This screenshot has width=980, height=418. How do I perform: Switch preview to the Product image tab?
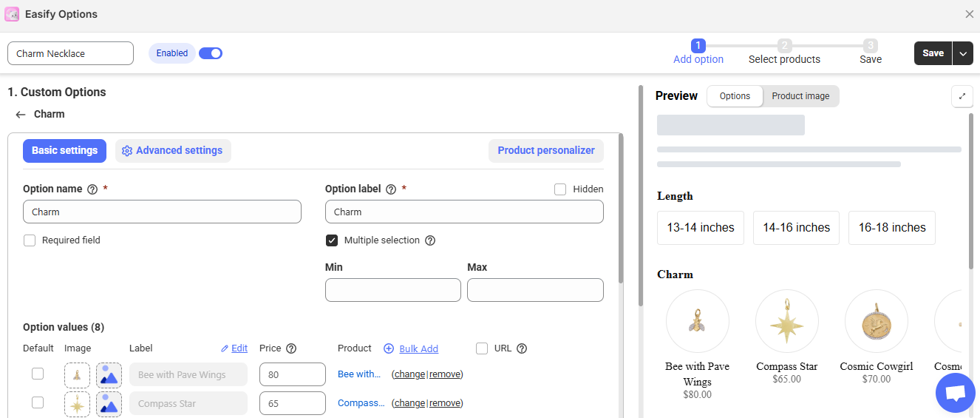click(x=800, y=96)
